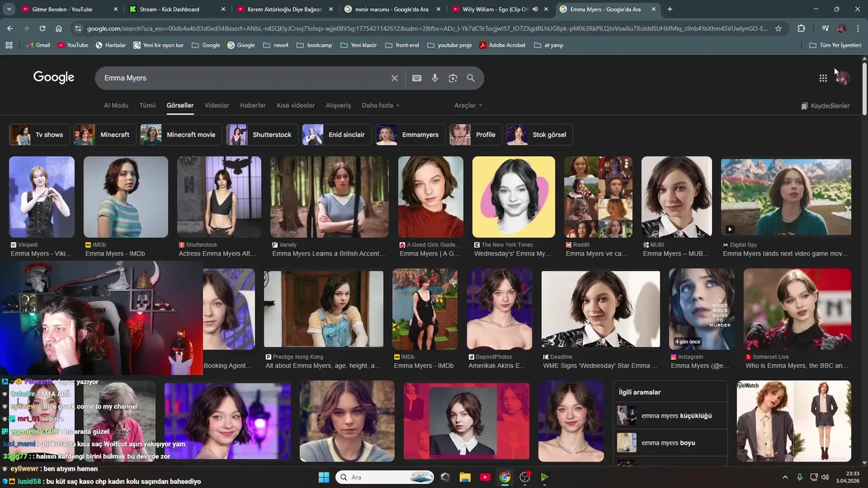Viewport: 868px width, 488px height.
Task: Switch to the Haberler tab
Action: (253, 105)
